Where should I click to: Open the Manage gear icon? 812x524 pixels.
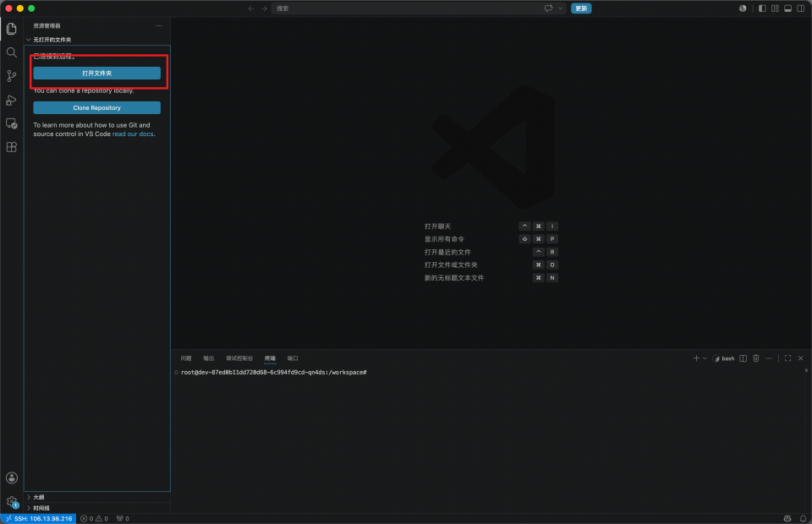11,501
